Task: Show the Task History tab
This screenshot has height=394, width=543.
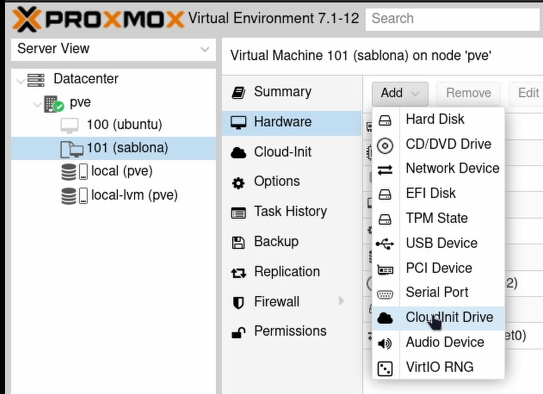Action: coord(292,212)
